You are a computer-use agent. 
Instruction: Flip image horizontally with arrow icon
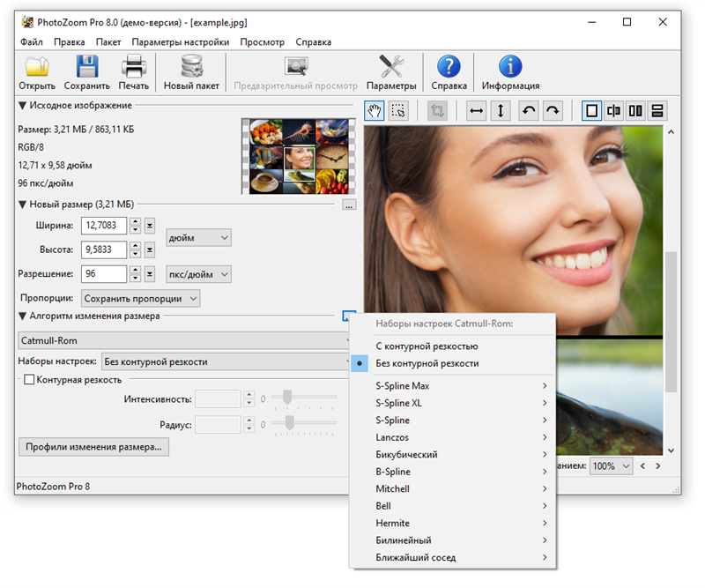tap(477, 111)
